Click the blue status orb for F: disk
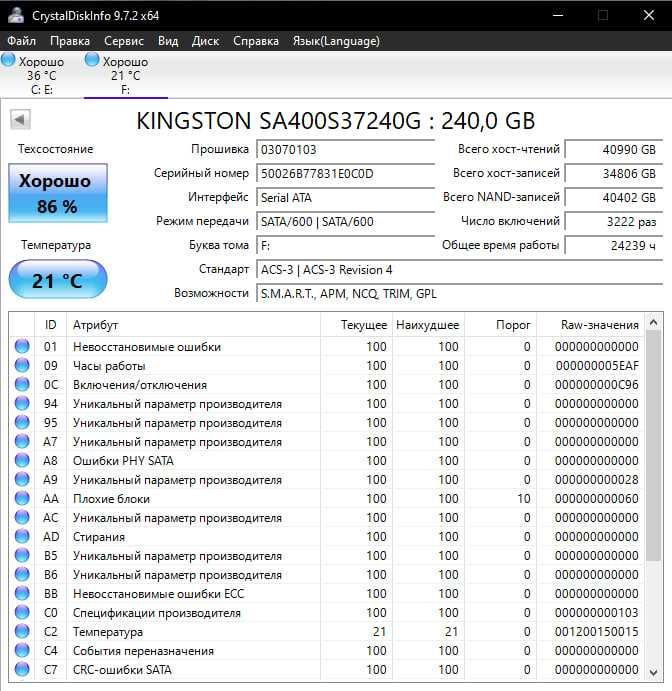672x691 pixels. (x=92, y=60)
